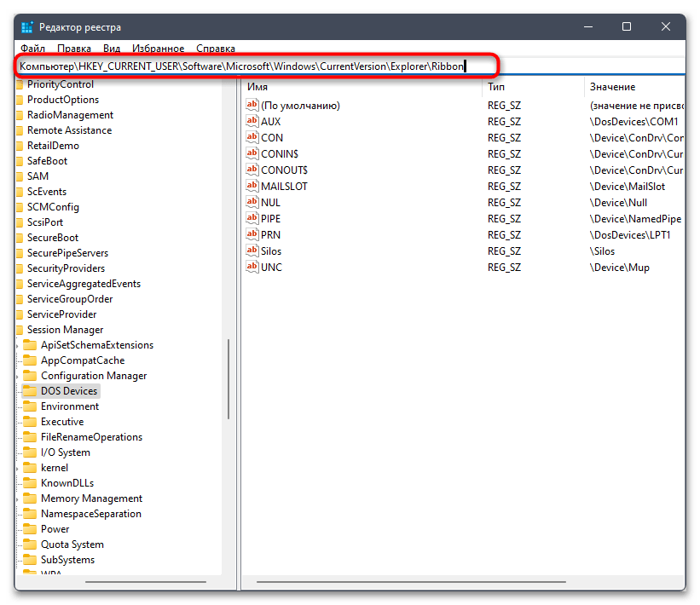Click the NUL string value icon

pyautogui.click(x=252, y=202)
